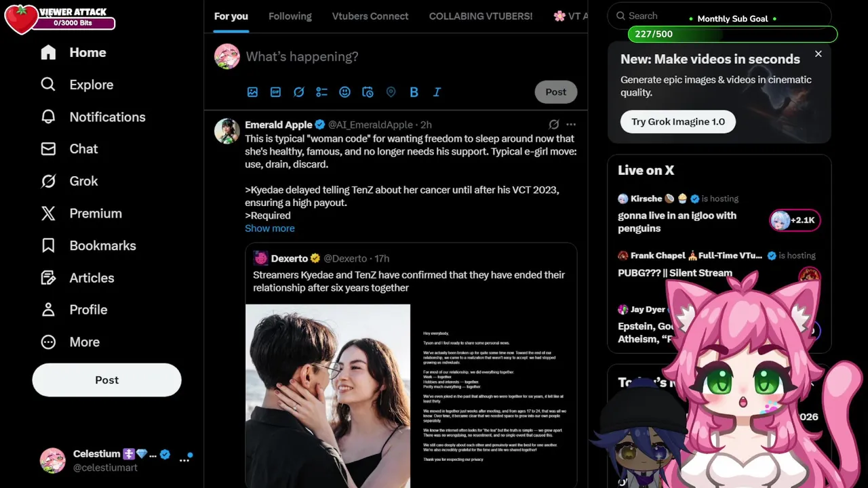Image resolution: width=868 pixels, height=488 pixels.
Task: Add media image icon in composer
Action: 252,92
